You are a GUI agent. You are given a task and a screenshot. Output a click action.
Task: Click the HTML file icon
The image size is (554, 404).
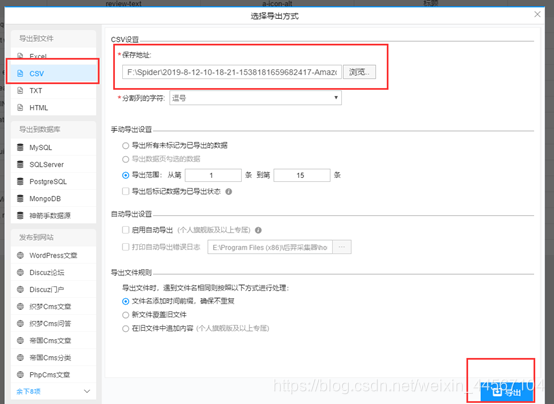20,107
